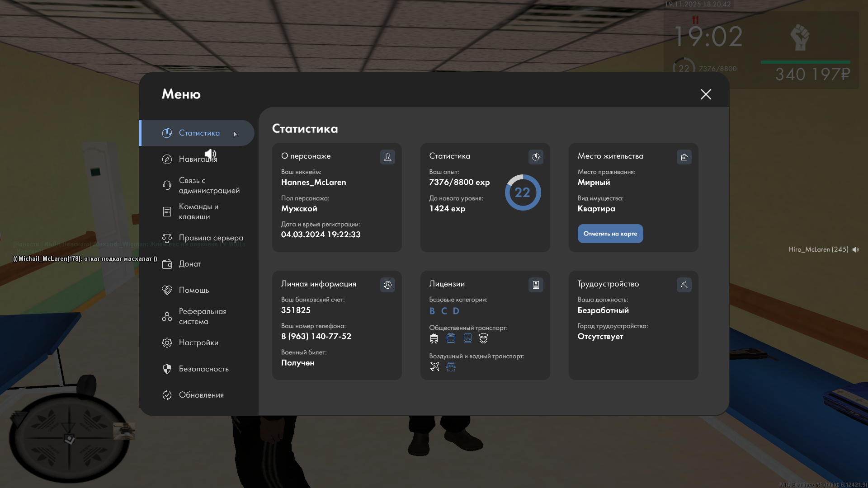868x488 pixels.
Task: Open the Безопасность section
Action: click(203, 369)
